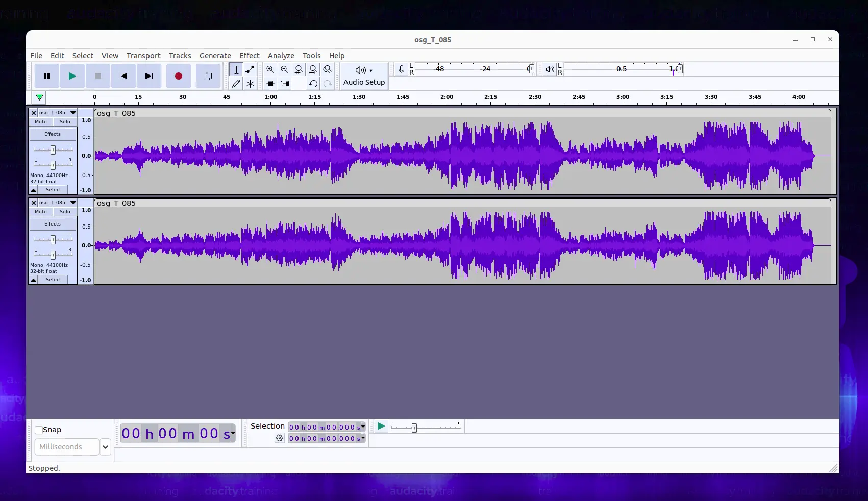The width and height of the screenshot is (868, 501).
Task: Open Audio Setup dropdown
Action: coord(364,76)
